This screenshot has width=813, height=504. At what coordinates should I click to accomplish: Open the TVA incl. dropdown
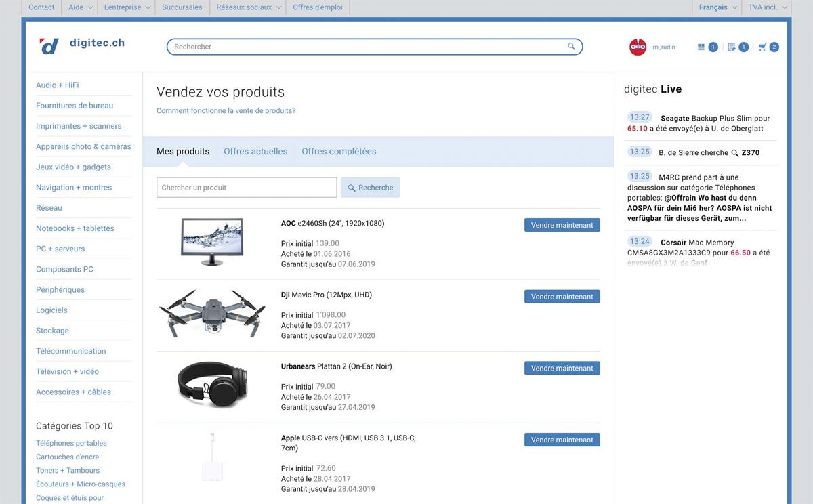point(768,7)
